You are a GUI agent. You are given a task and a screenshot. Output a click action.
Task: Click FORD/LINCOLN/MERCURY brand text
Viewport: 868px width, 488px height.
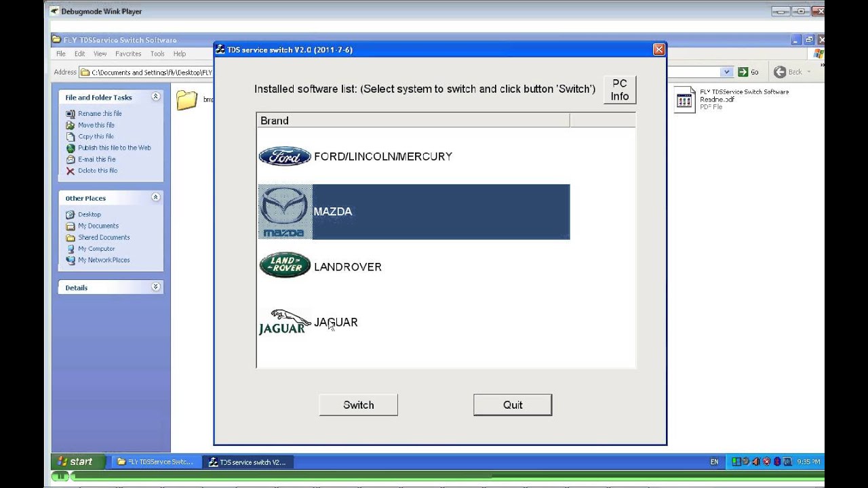click(x=383, y=157)
